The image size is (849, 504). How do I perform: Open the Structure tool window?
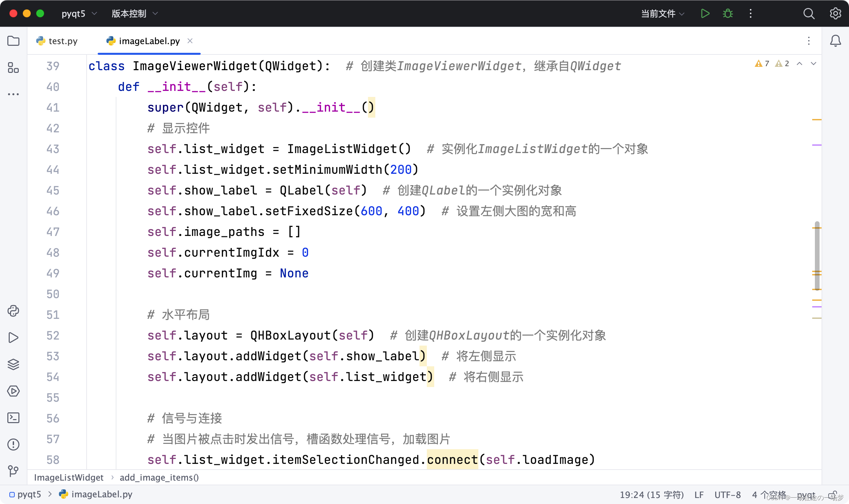pos(13,68)
